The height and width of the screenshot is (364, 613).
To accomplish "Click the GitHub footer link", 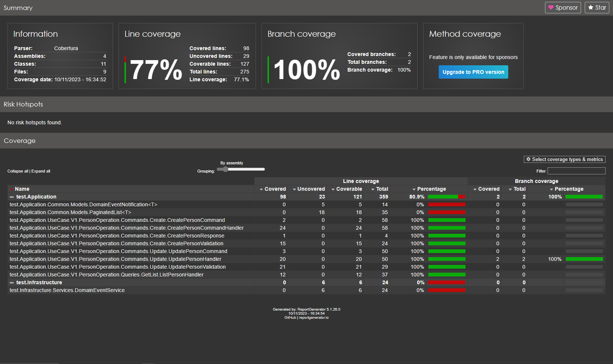I will tap(290, 318).
